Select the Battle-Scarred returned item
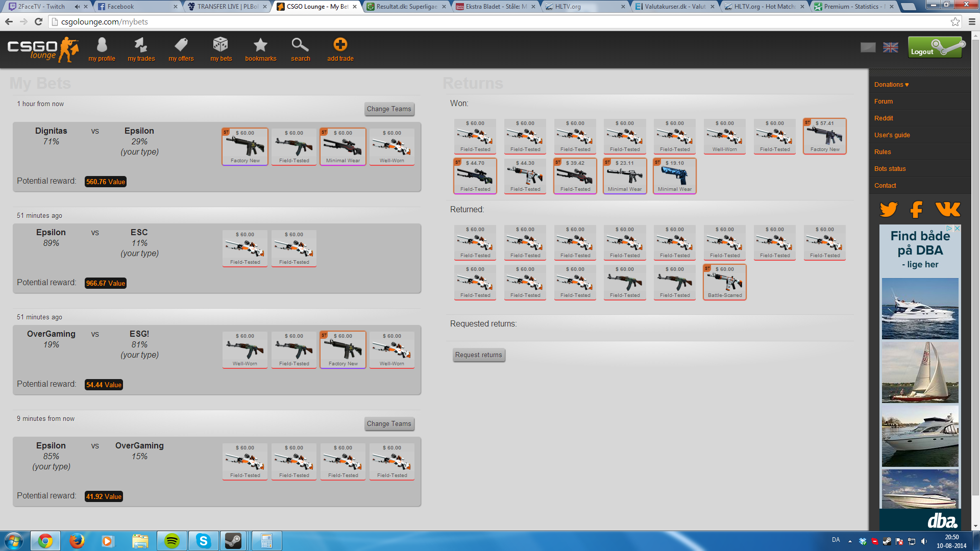Image resolution: width=980 pixels, height=551 pixels. [725, 282]
